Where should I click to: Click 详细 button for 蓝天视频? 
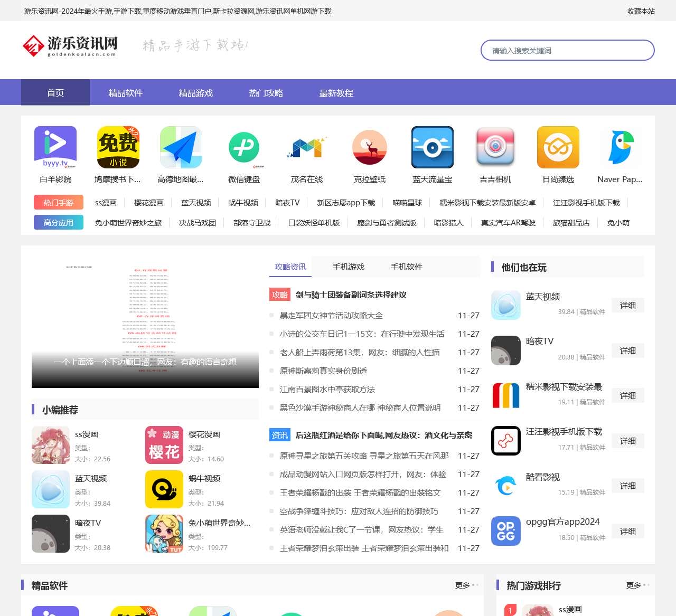[x=628, y=305]
